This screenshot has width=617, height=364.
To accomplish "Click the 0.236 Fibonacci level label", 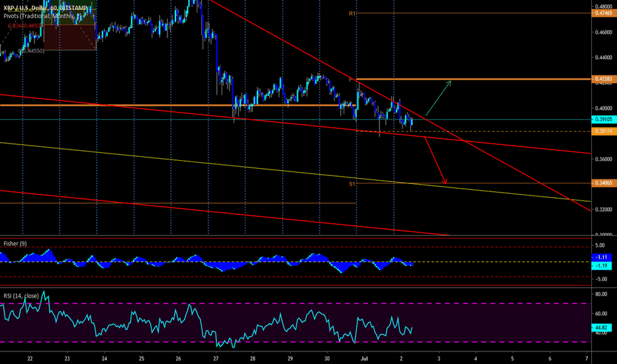I will point(24,26).
